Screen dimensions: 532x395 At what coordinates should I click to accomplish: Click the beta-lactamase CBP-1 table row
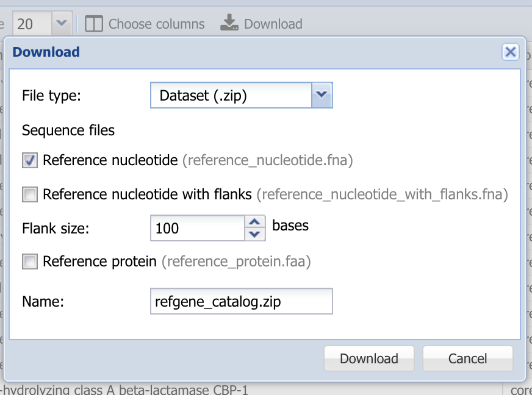point(251,390)
